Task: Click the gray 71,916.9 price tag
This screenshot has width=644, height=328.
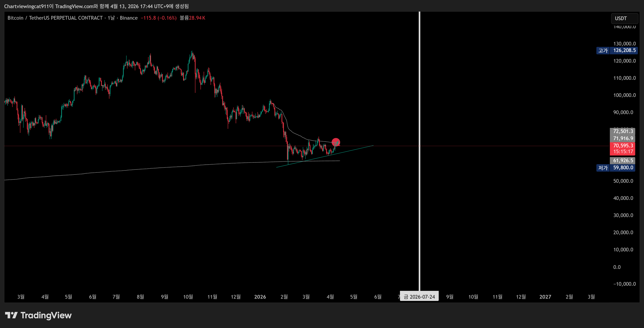Action: (623, 139)
